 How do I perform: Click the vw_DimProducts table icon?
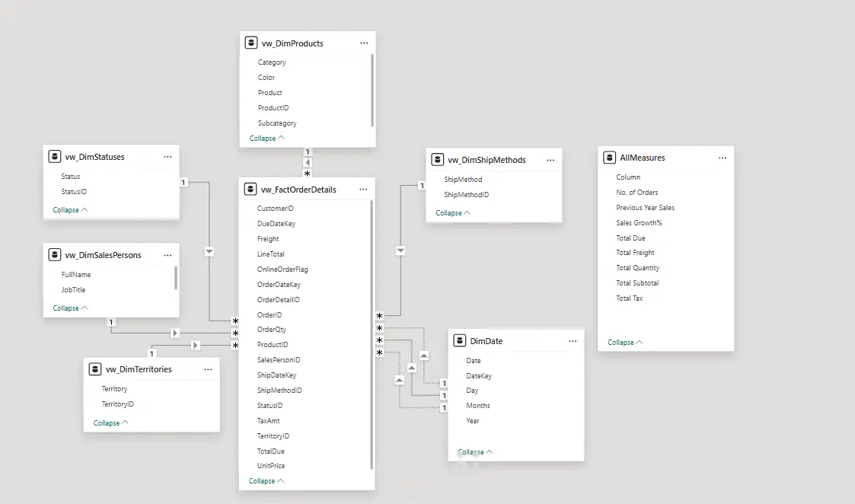pyautogui.click(x=250, y=43)
